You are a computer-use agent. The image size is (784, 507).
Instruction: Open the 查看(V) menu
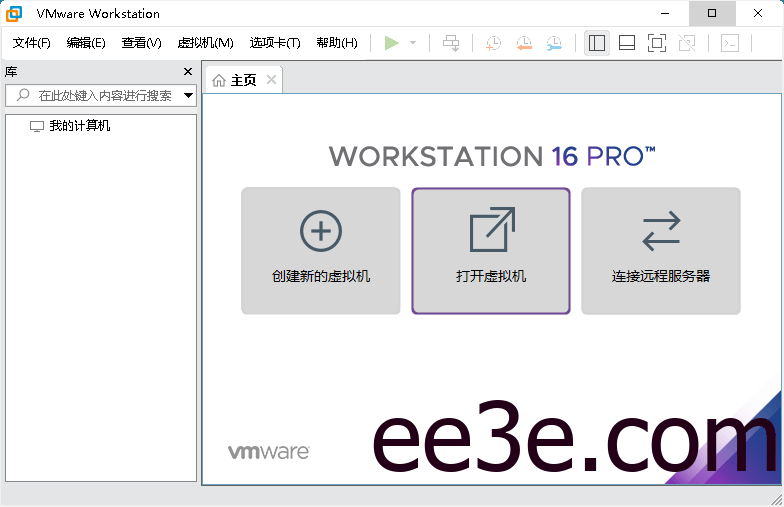[x=142, y=43]
